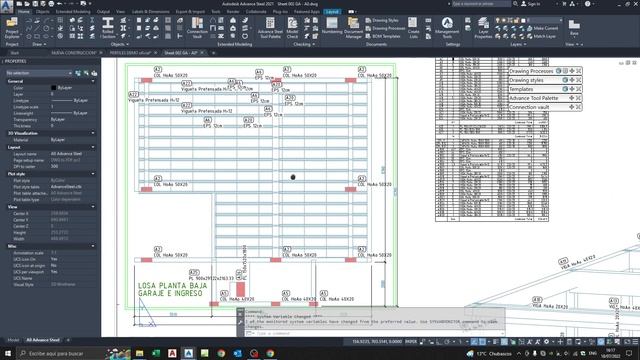The width and height of the screenshot is (640, 360).
Task: Open the Export & Import ribbon tab
Action: [x=190, y=12]
